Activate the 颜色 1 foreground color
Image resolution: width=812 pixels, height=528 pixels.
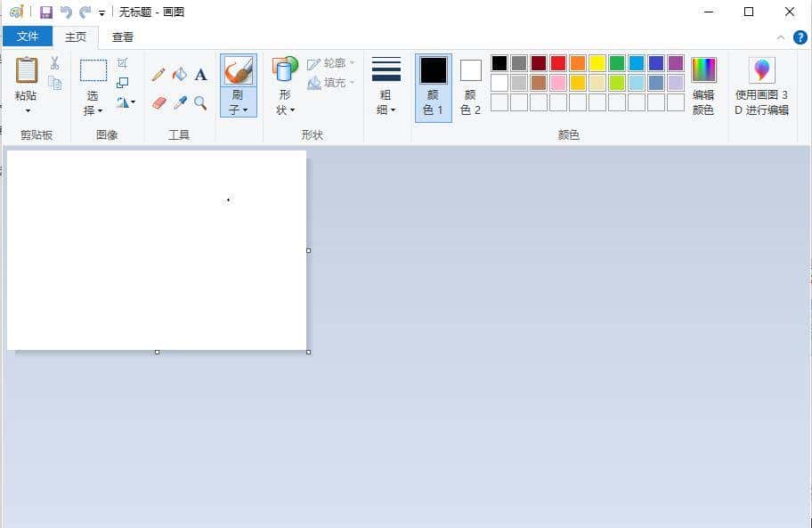pyautogui.click(x=434, y=86)
